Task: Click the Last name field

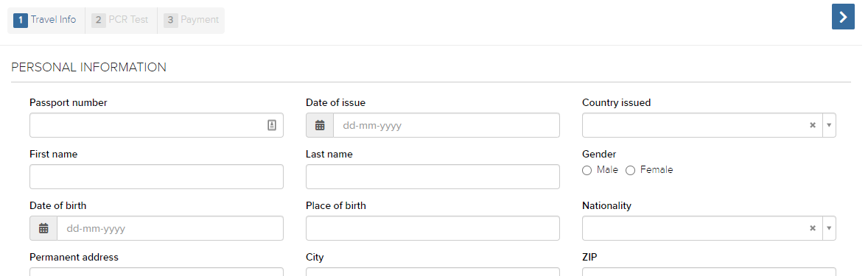Action: pos(433,177)
